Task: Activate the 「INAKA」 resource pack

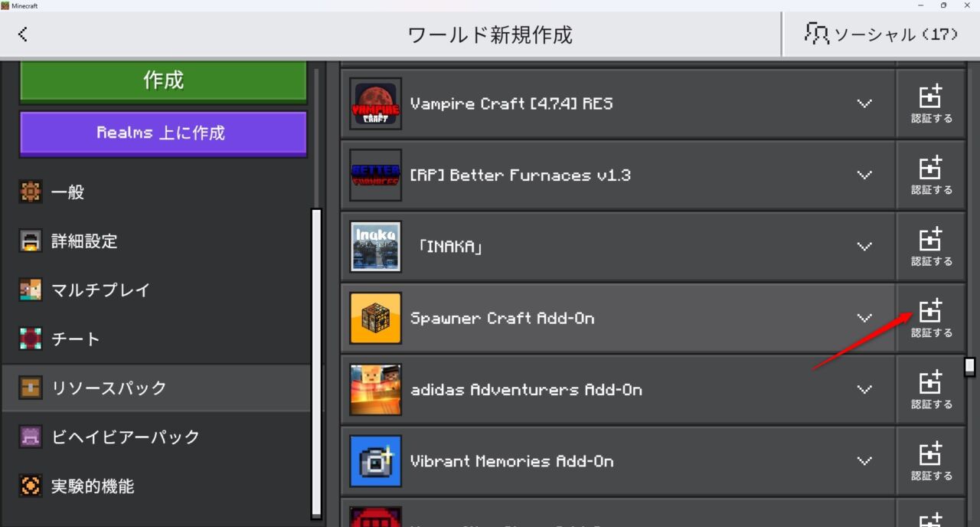Action: (931, 247)
